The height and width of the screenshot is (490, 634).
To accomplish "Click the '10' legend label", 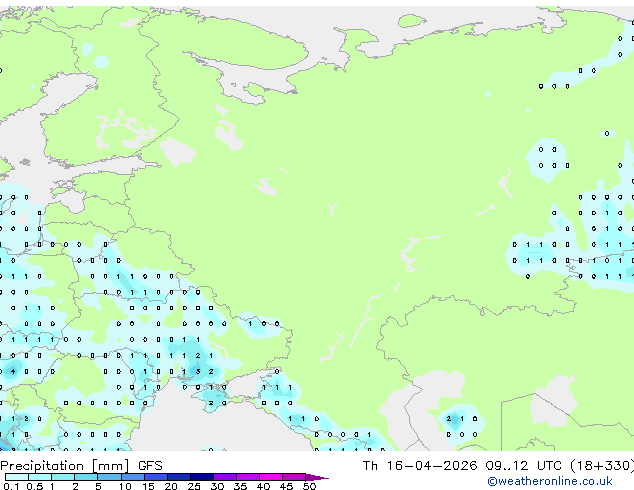I will [x=125, y=486].
